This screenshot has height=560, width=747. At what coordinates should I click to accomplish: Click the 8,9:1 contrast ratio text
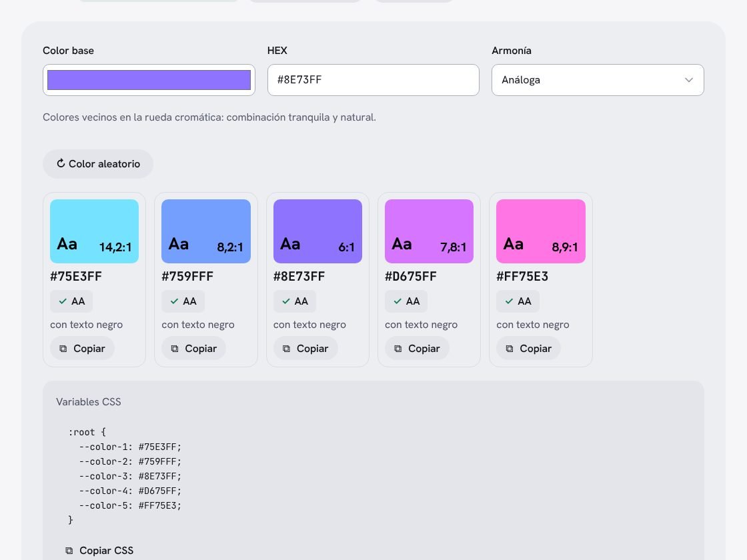tap(565, 247)
